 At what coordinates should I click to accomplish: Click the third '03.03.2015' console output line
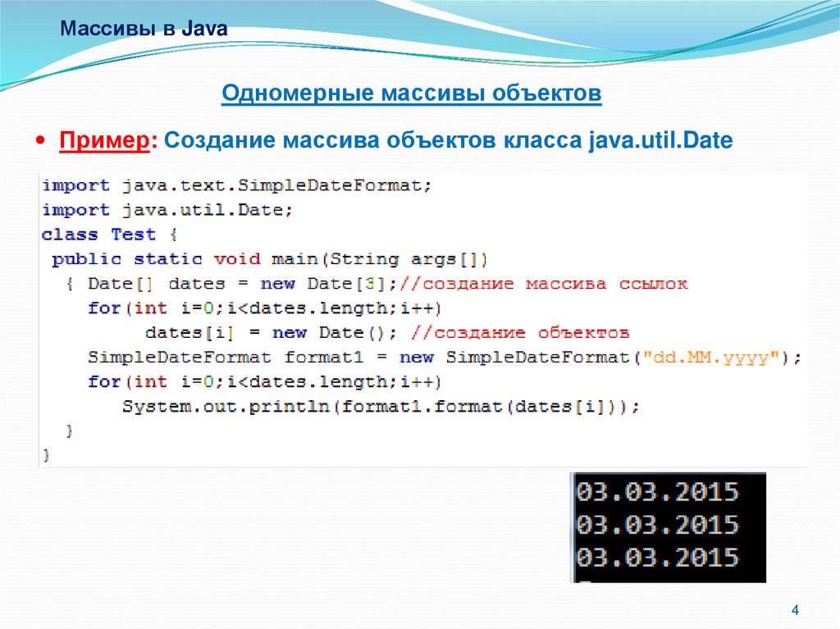tap(657, 558)
